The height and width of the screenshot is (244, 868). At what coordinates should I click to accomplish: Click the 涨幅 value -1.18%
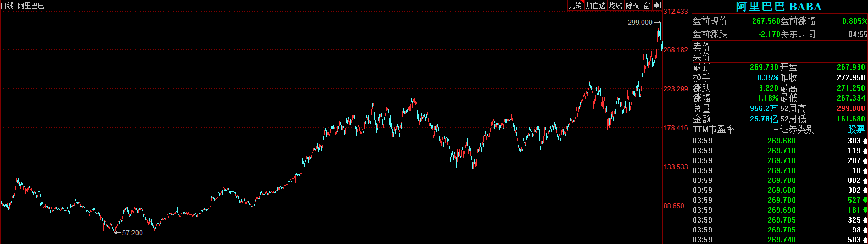[x=766, y=98]
